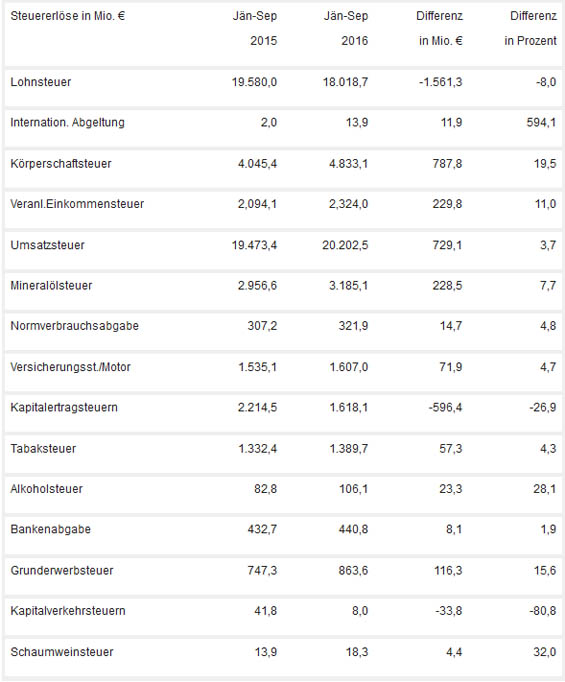Select the Grunderwerbsteuer 2016 value 863,6
565x682 pixels.
pos(353,571)
